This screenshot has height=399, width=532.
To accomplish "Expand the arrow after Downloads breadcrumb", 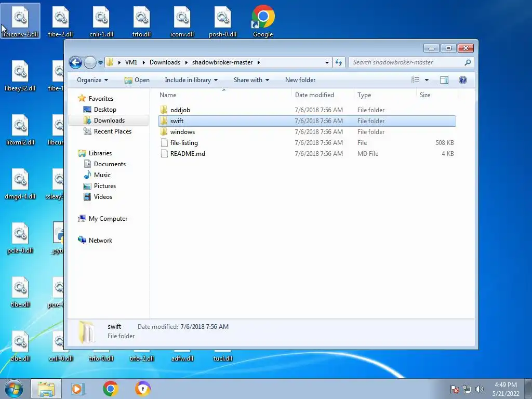I will click(187, 62).
